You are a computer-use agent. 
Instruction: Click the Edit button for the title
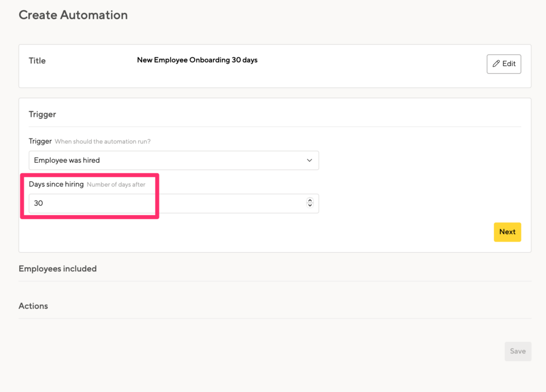point(503,64)
